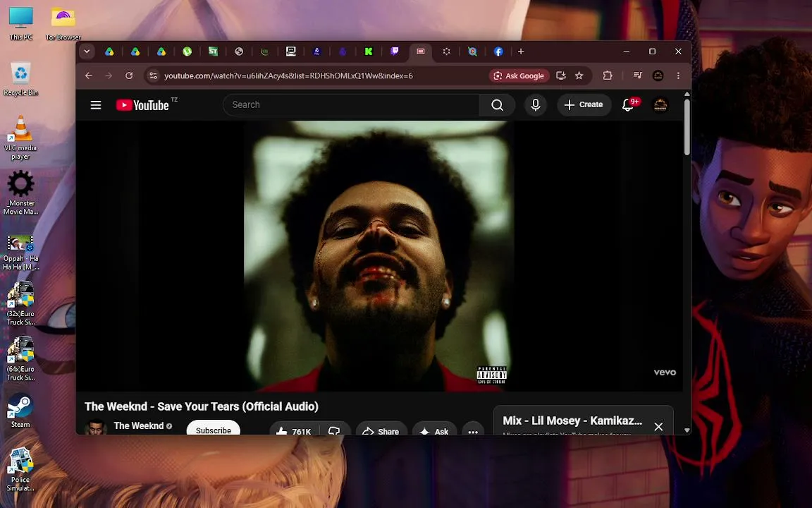
Task: Share the Save Your Tears video
Action: 381,430
